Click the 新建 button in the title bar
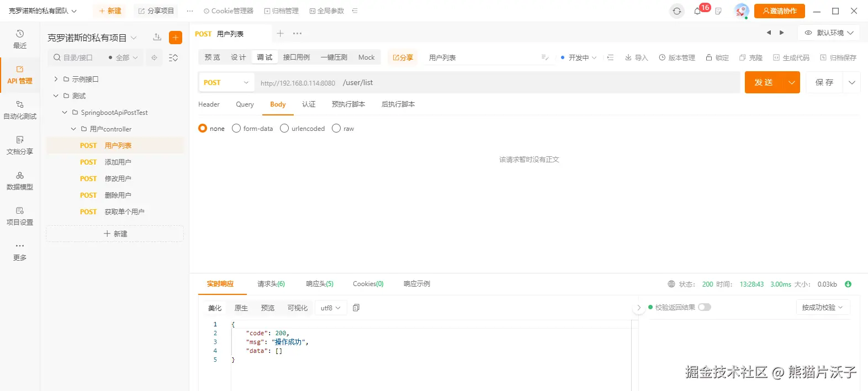868x391 pixels. pos(110,11)
